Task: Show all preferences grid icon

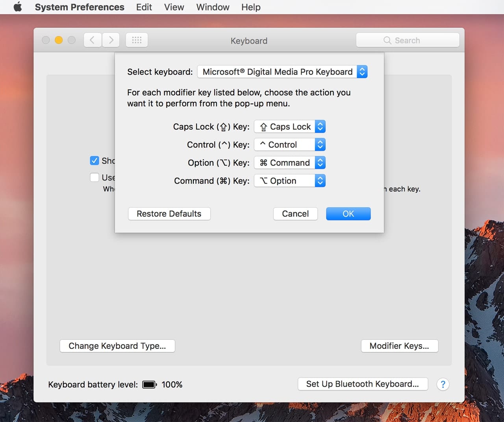Action: tap(137, 40)
